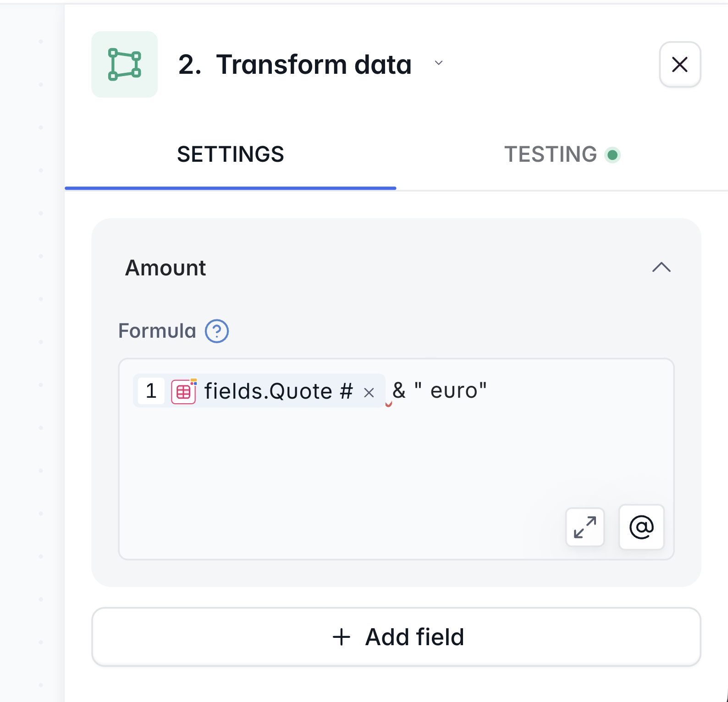
Task: Open the Formula help question mark icon
Action: pos(216,331)
